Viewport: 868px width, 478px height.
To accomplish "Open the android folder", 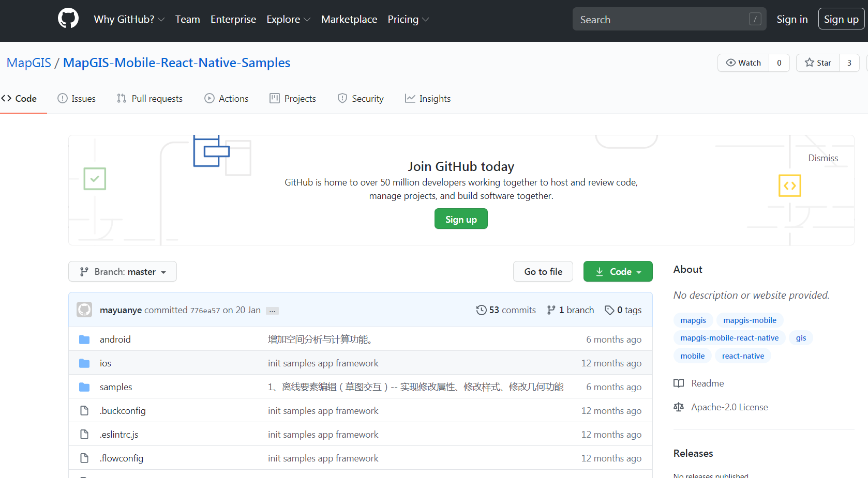I will tap(115, 340).
